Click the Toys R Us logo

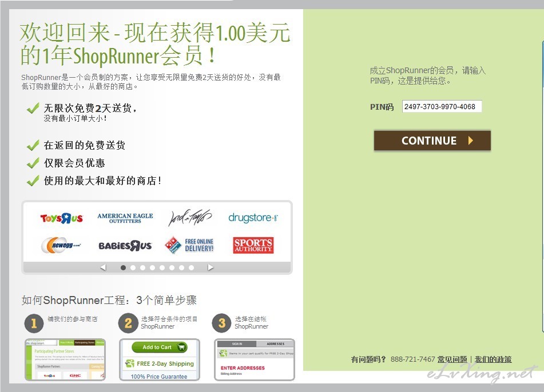(x=62, y=218)
